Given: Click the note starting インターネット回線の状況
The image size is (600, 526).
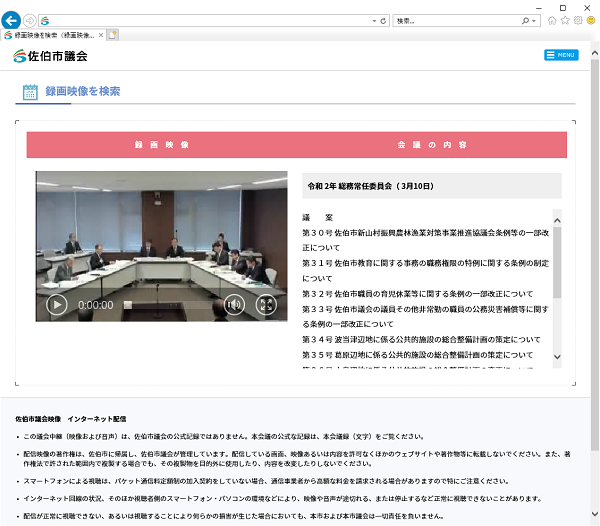Looking at the screenshot, I should 283,498.
